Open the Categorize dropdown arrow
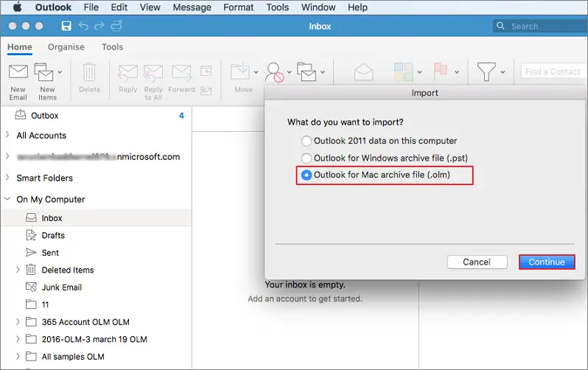588x370 pixels. [x=419, y=72]
